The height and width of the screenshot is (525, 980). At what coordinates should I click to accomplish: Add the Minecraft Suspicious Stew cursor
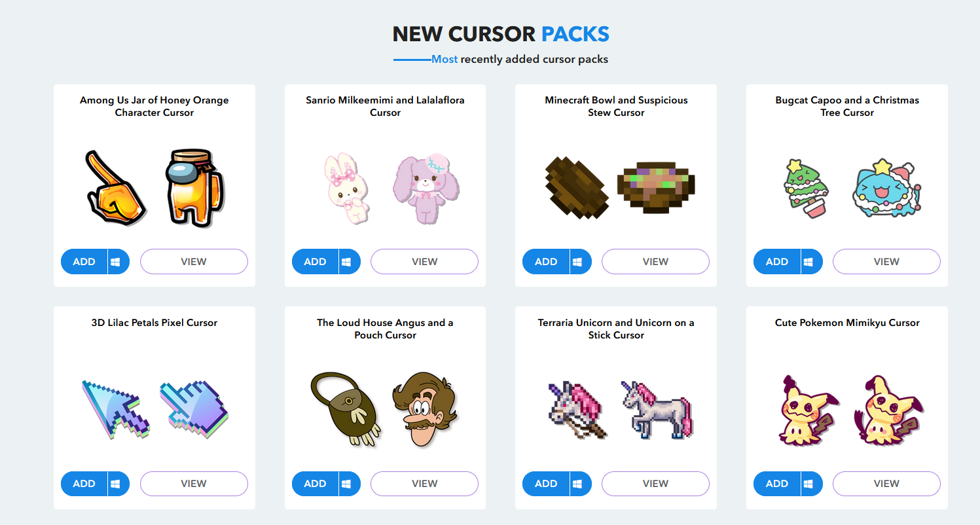546,262
